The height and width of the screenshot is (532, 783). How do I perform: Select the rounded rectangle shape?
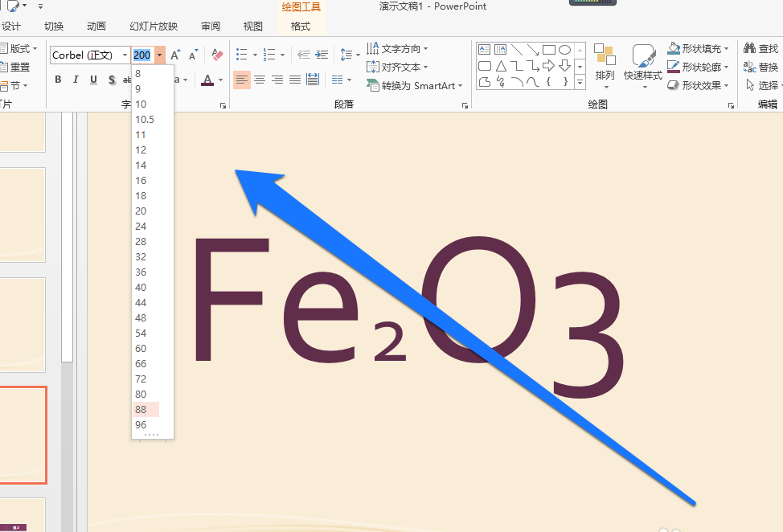point(485,65)
